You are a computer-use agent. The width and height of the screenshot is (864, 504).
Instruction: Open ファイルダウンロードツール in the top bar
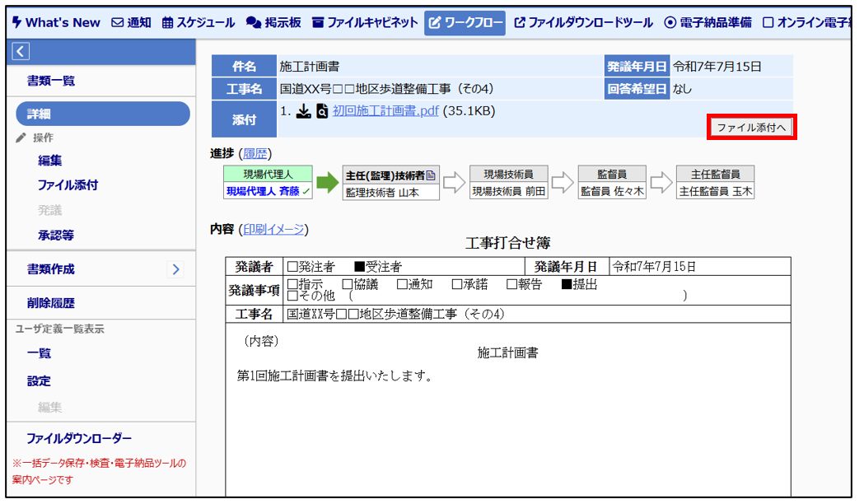(x=583, y=22)
